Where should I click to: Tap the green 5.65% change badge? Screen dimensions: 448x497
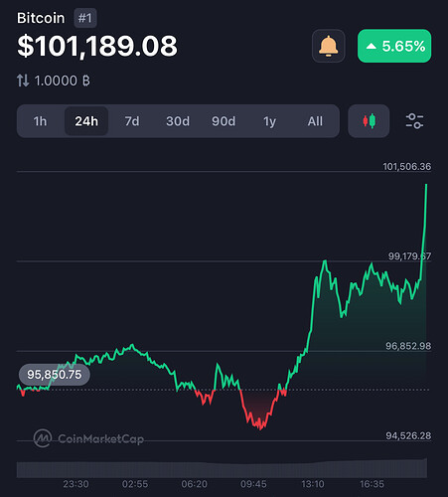pos(394,46)
